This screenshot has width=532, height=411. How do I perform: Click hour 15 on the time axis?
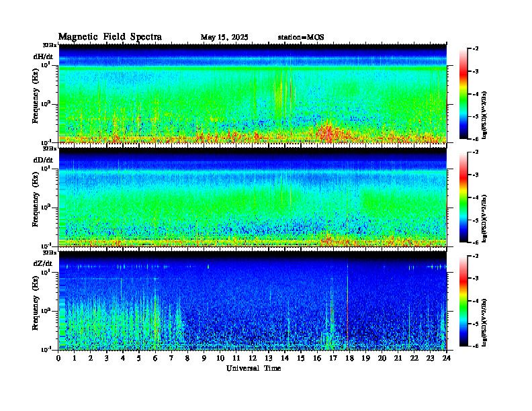pyautogui.click(x=301, y=359)
